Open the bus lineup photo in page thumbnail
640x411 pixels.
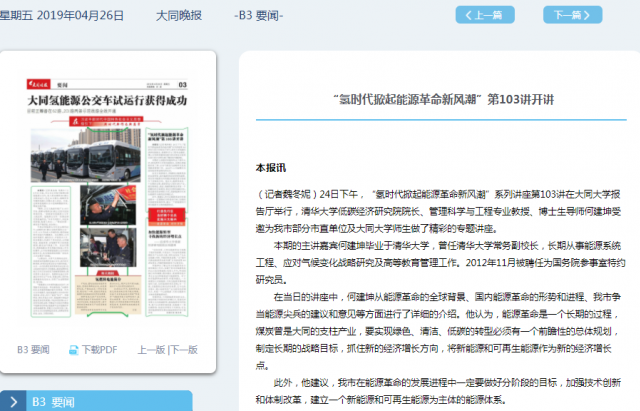pyautogui.click(x=86, y=155)
